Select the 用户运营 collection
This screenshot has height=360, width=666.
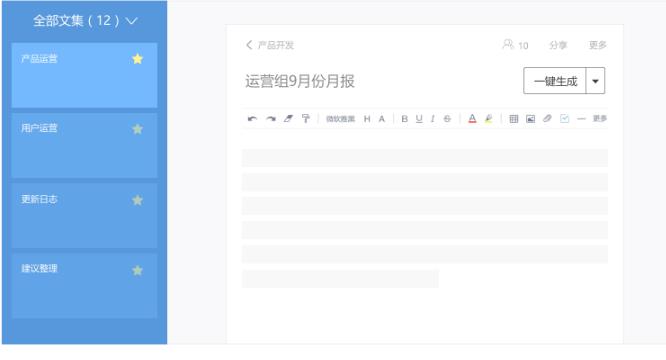pyautogui.click(x=84, y=145)
